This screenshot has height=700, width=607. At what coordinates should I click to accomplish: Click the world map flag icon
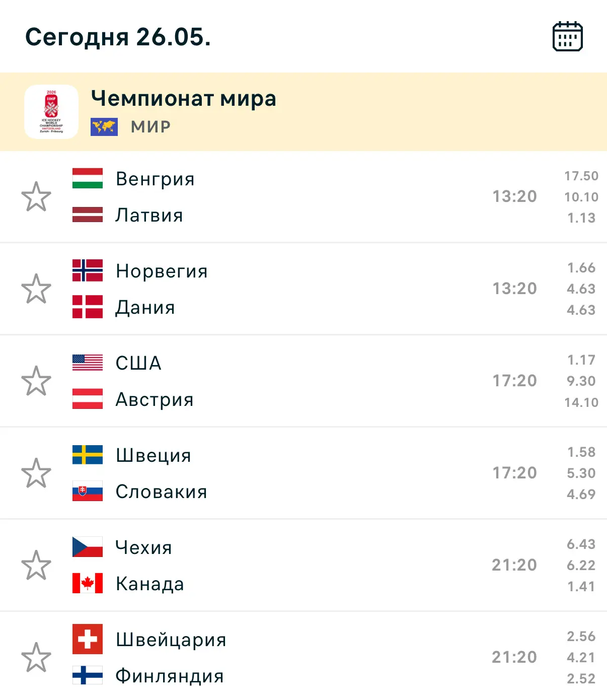104,127
